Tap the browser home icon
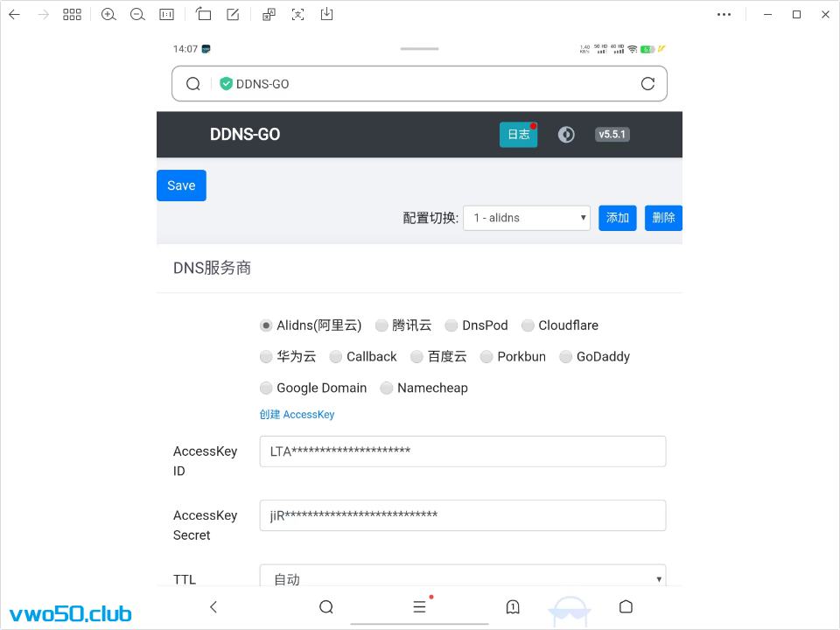The image size is (840, 630). point(626,606)
